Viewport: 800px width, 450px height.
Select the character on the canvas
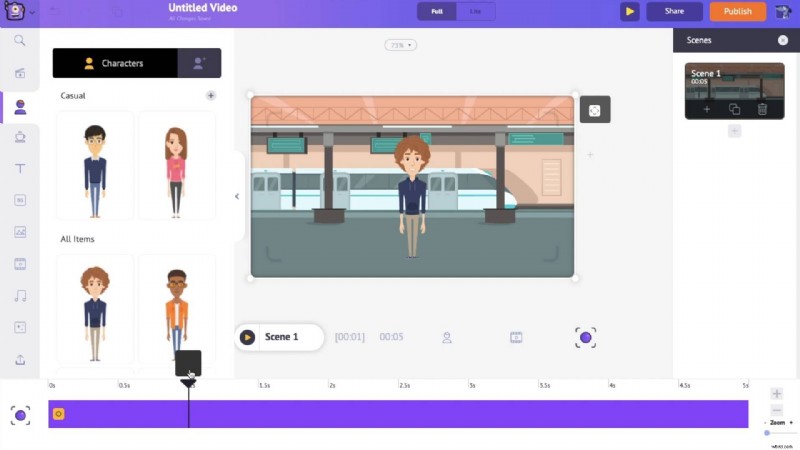tap(412, 196)
